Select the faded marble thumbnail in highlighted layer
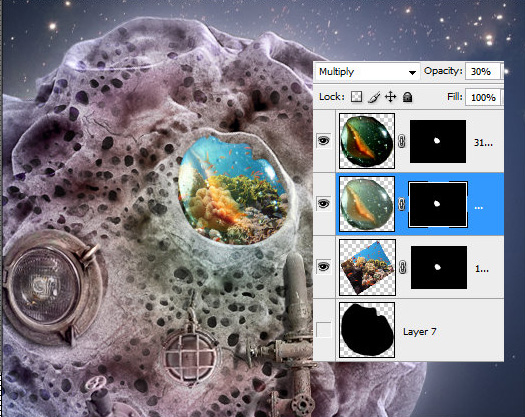This screenshot has width=525, height=417. pyautogui.click(x=367, y=204)
